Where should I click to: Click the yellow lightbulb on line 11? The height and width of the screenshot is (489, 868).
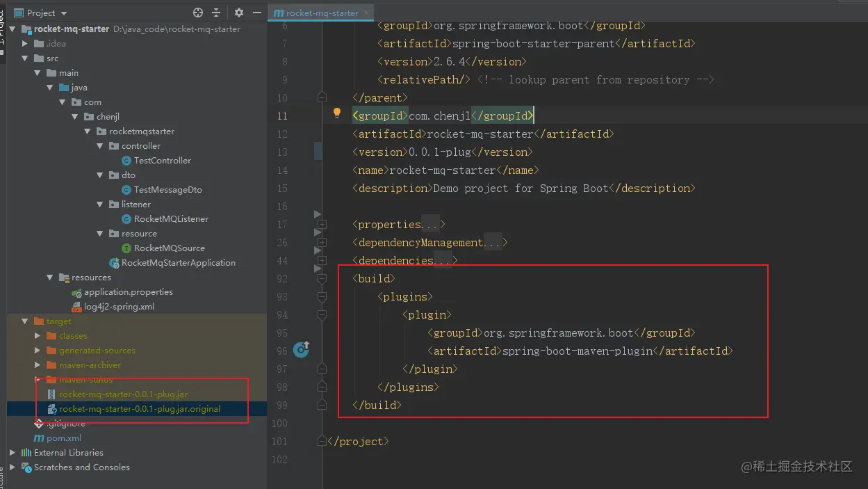[x=337, y=113]
